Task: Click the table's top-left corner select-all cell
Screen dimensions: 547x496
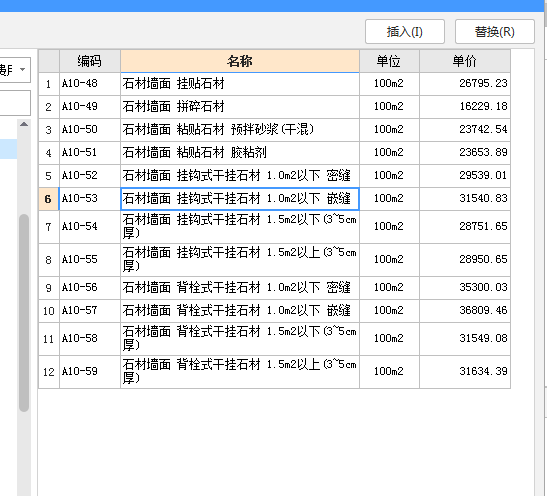Action: point(48,61)
